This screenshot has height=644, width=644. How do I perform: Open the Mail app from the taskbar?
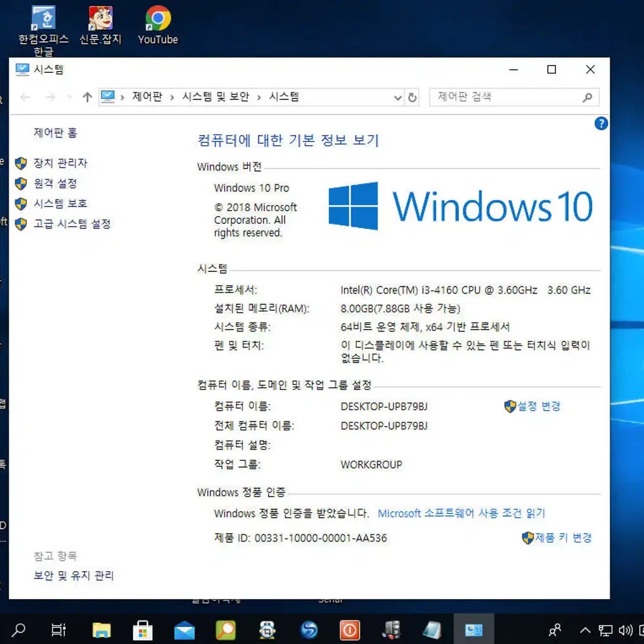184,629
